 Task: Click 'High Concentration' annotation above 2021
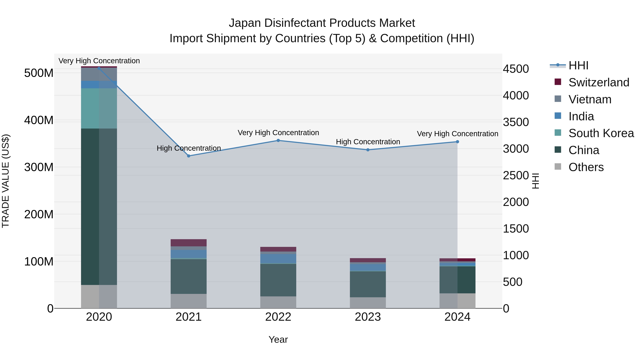189,148
